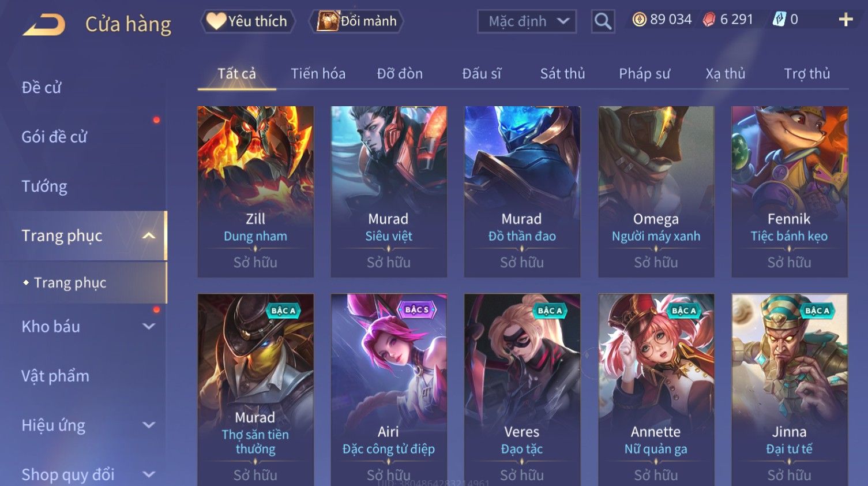868x486 pixels.
Task: Click the gold coin balance icon
Action: pos(639,20)
